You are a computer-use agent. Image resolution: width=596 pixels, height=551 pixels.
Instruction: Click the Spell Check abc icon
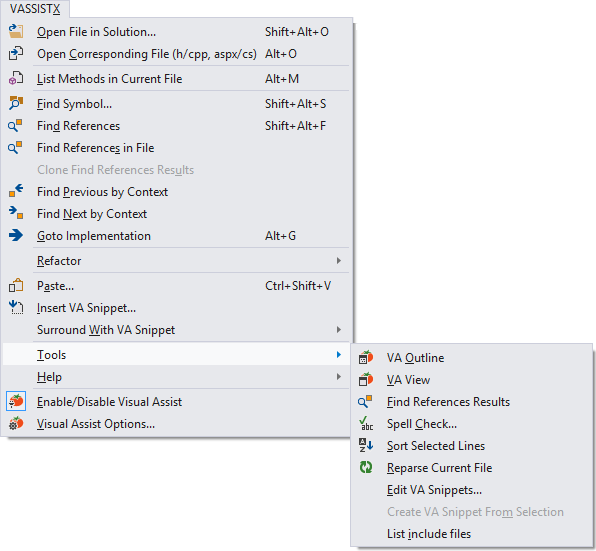click(x=366, y=423)
